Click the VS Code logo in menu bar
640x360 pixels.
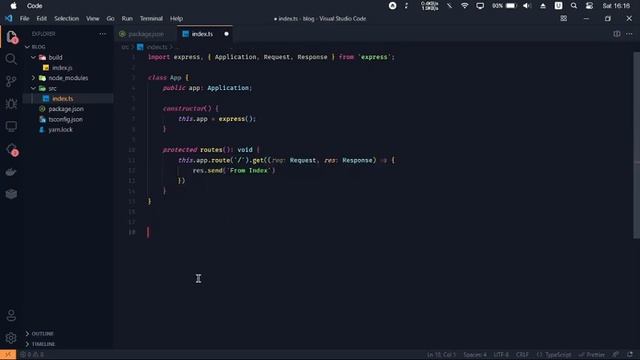click(x=9, y=18)
